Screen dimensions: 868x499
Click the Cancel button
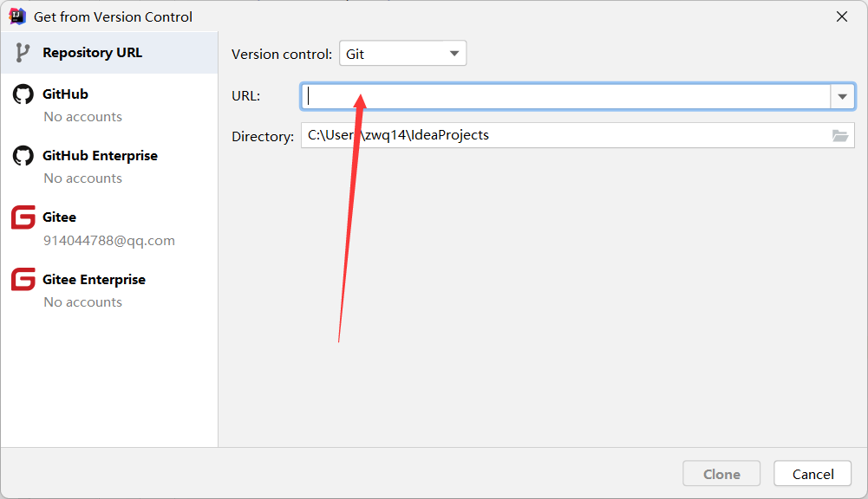(813, 474)
